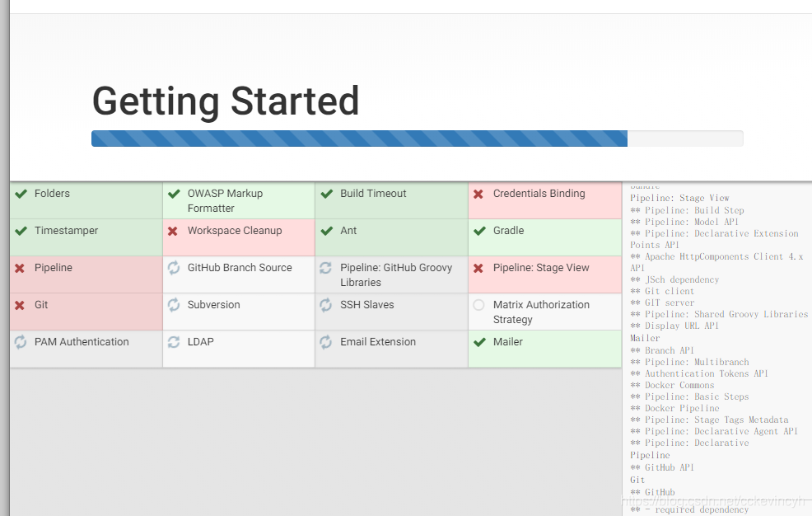Click the red X icon next to Git
The width and height of the screenshot is (812, 516).
[x=20, y=306]
